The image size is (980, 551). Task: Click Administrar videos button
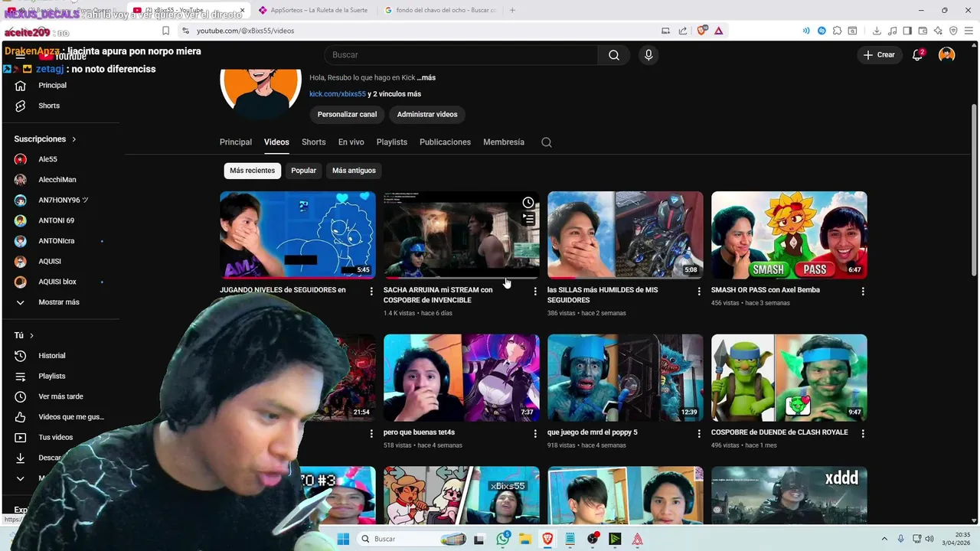427,115
